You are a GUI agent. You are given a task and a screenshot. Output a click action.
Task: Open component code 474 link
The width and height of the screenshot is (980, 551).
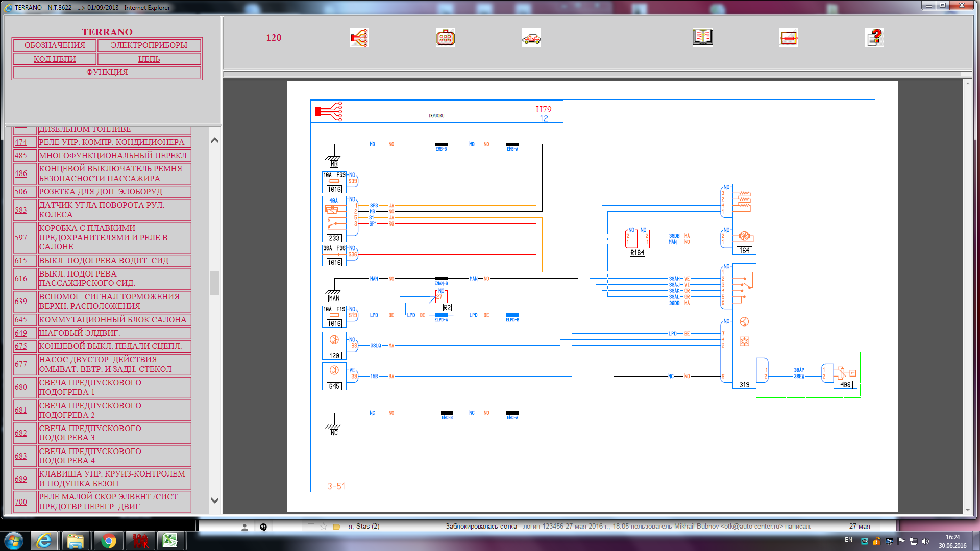click(21, 142)
